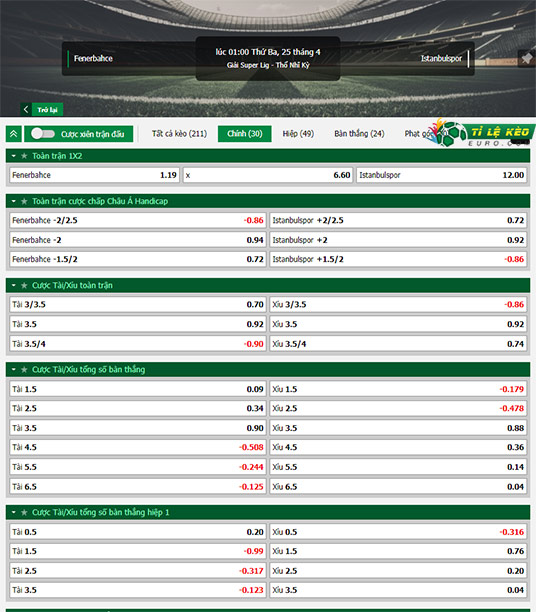Viewport: 536px width, 612px height.
Task: Collapse the Châu Á Handicap section arrow
Action: click(x=14, y=201)
